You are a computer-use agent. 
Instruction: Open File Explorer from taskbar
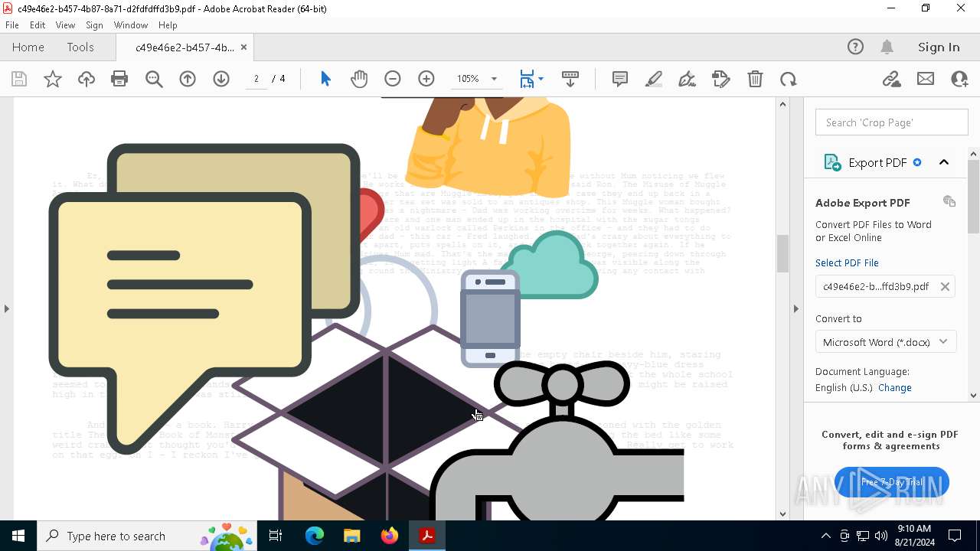(352, 536)
